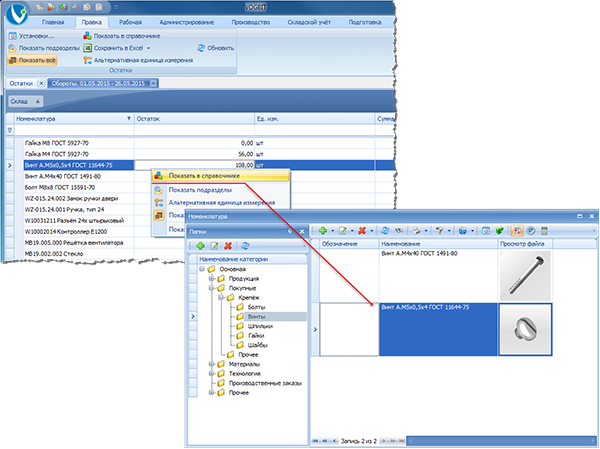Image resolution: width=600 pixels, height=449 pixels.
Task: Click the VOGBIT application logo button
Action: tap(17, 15)
